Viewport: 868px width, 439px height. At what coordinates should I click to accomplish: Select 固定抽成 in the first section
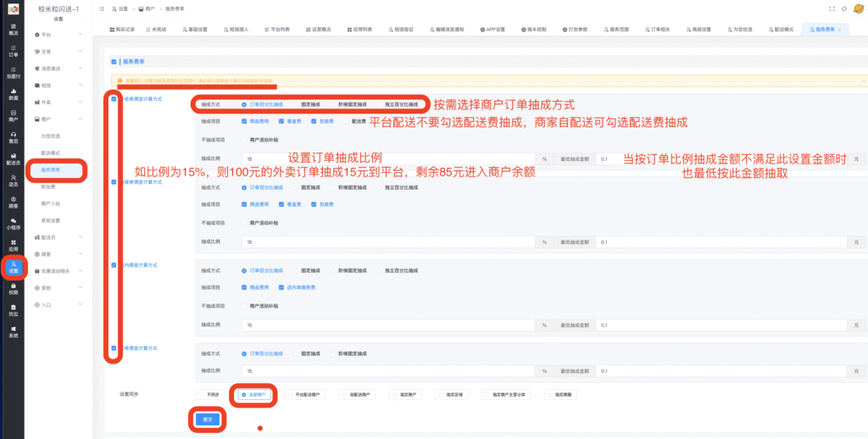[308, 104]
